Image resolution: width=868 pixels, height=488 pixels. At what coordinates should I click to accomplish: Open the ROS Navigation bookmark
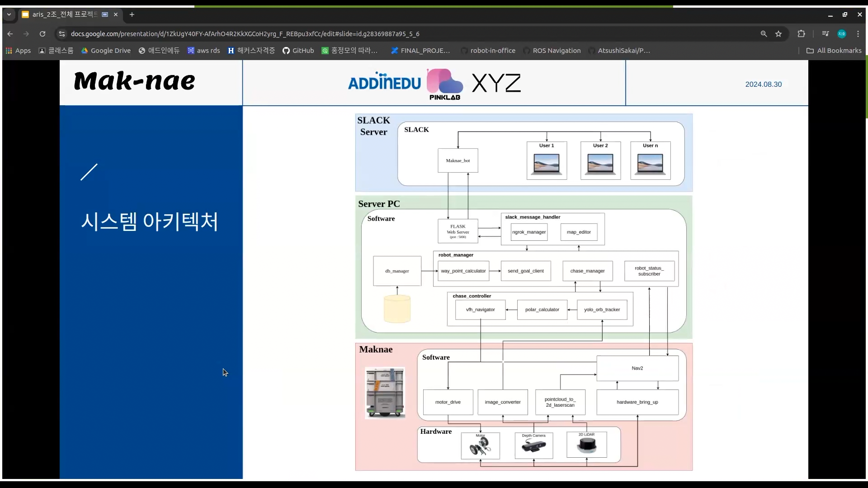(552, 51)
